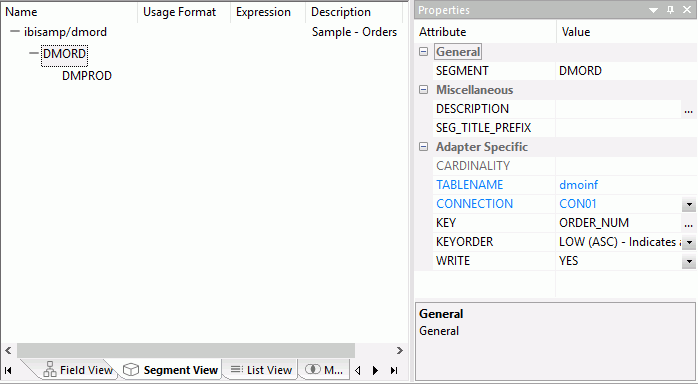Pin the Properties panel
698x384 pixels.
coord(670,10)
